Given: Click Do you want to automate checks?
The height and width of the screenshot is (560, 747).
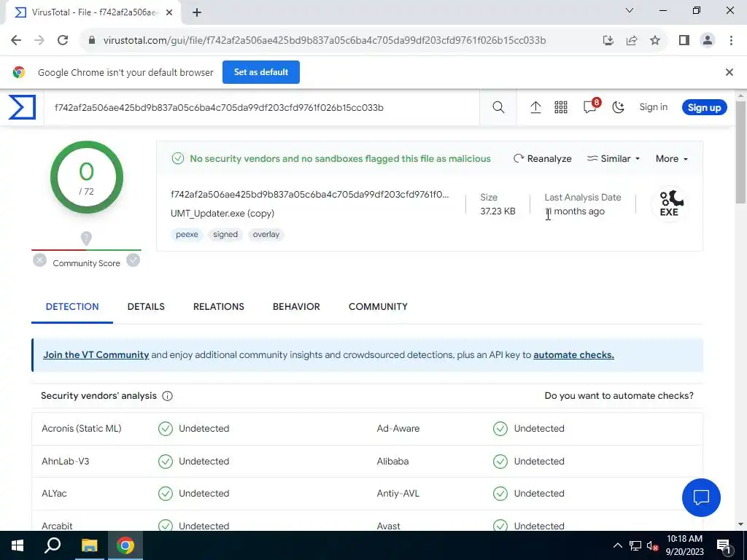Looking at the screenshot, I should pos(619,396).
